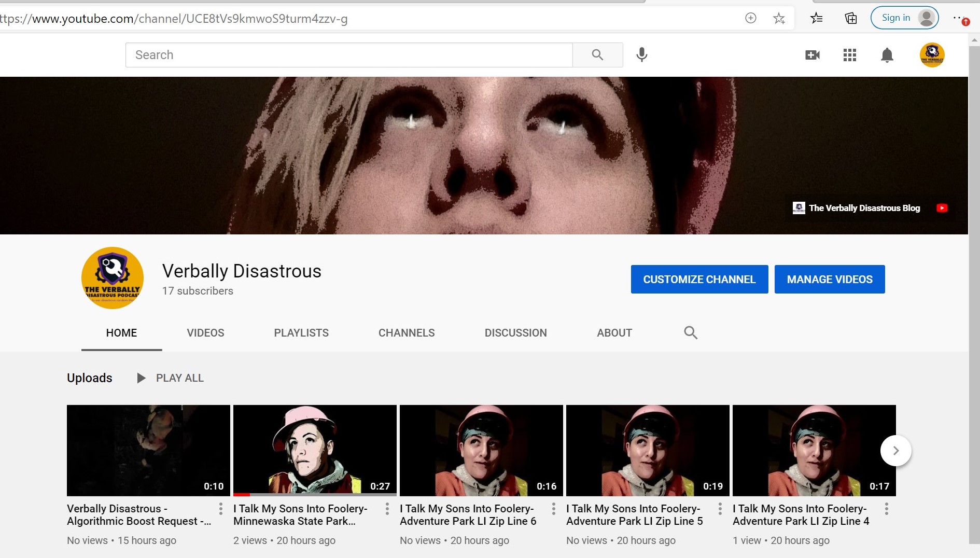
Task: Switch to the Playlists tab
Action: 301,333
